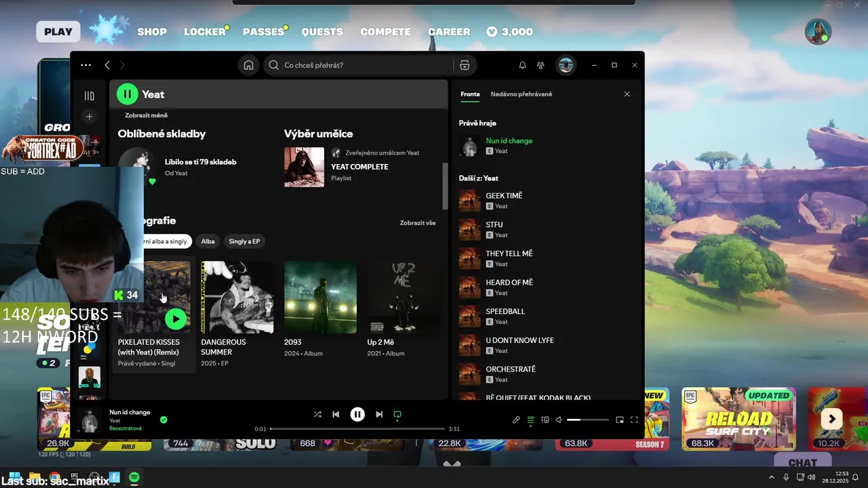Open the Fortnite snowflake event icon
868x488 pixels.
(108, 30)
